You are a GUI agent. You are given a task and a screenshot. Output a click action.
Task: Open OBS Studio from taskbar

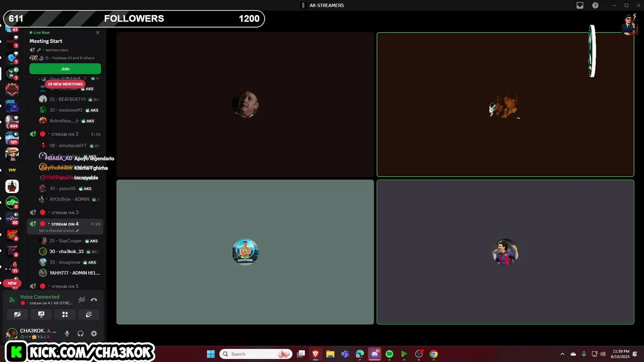[419, 354]
